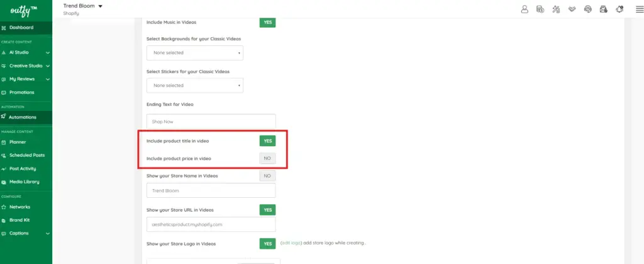
Task: Click the store URL myshopify.com field
Action: point(211,224)
